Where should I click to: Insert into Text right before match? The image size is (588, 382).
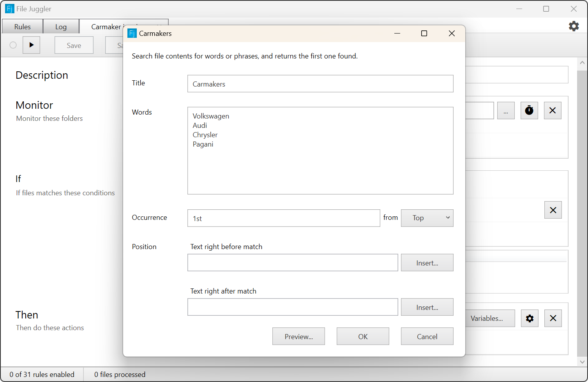(x=427, y=263)
